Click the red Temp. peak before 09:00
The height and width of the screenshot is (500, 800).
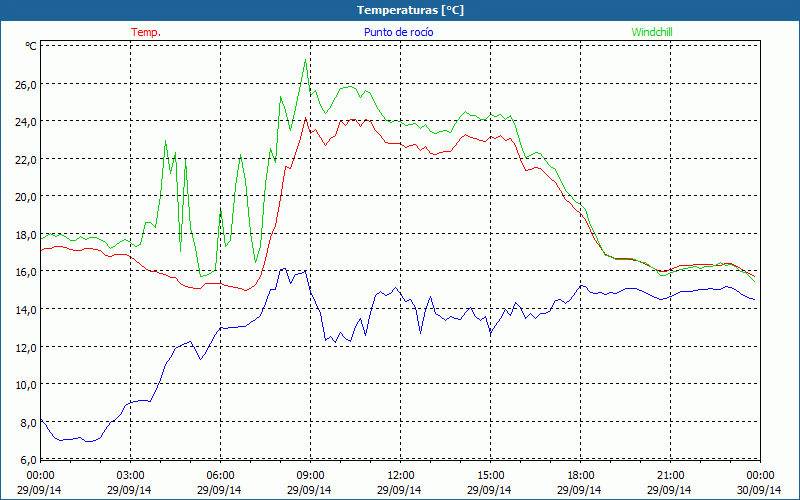[x=305, y=118]
